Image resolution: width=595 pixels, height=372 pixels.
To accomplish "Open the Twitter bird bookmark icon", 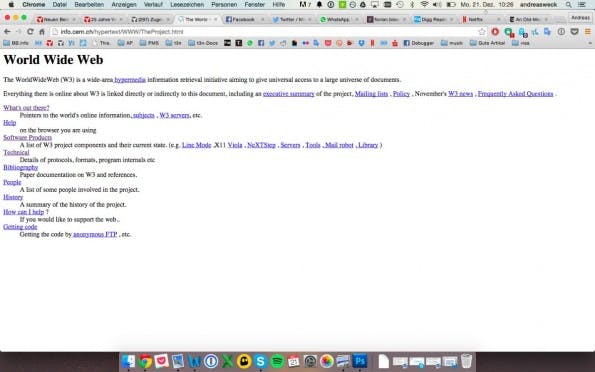I will (x=272, y=43).
